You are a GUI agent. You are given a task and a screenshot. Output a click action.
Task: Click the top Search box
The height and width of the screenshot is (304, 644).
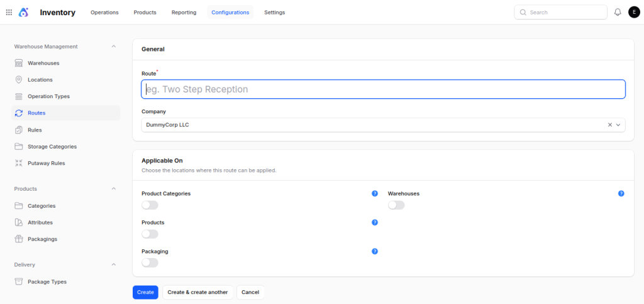[x=560, y=13]
